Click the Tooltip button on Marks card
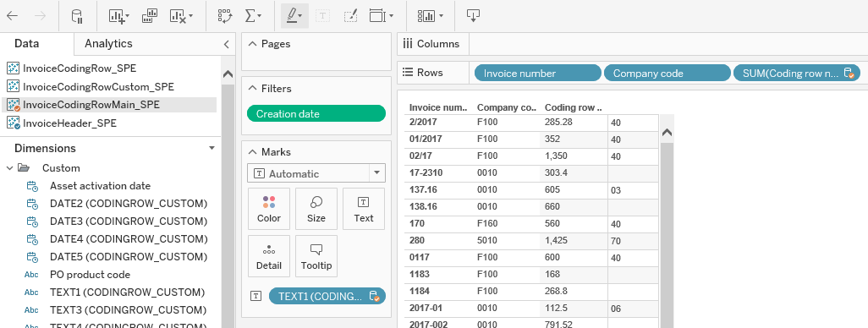 (316, 256)
